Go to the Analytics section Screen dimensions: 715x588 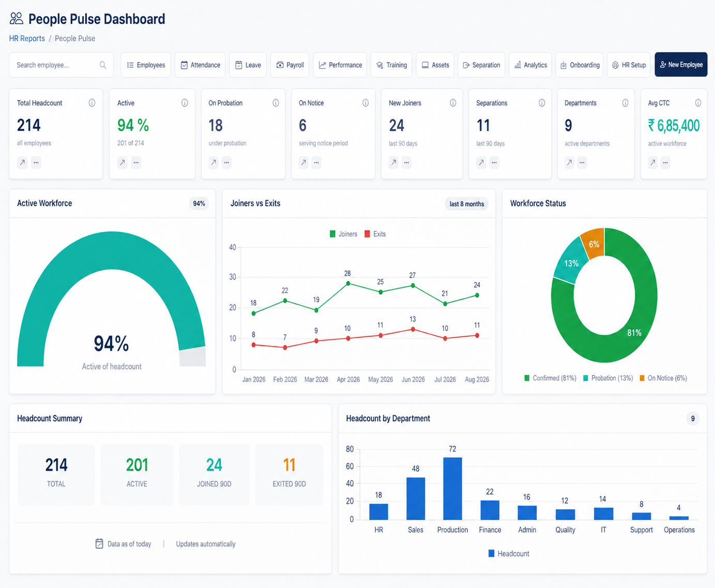(x=530, y=65)
